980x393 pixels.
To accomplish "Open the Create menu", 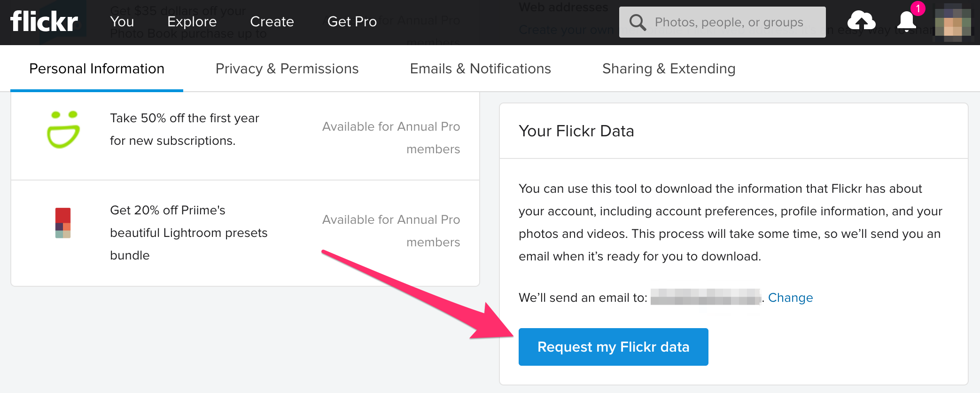I will click(x=272, y=22).
